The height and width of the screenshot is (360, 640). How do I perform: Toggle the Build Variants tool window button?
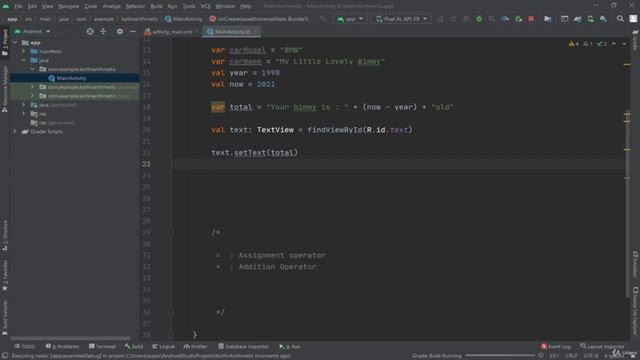5,318
